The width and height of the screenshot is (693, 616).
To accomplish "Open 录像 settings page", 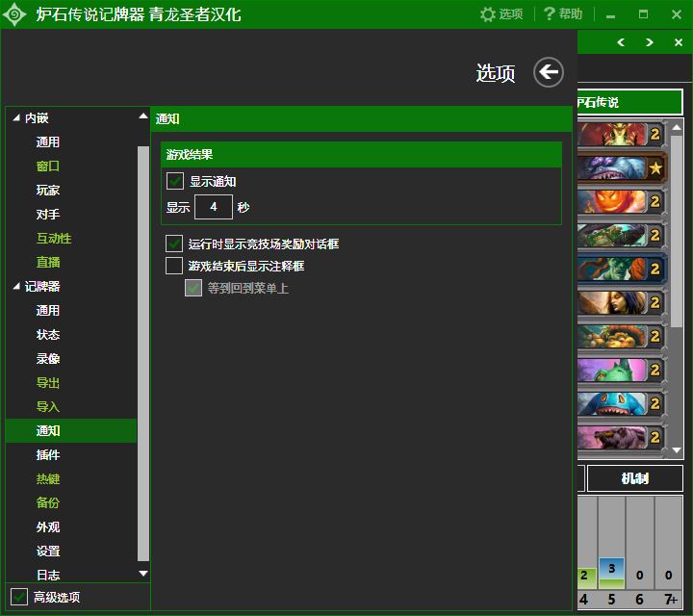I will 48,358.
